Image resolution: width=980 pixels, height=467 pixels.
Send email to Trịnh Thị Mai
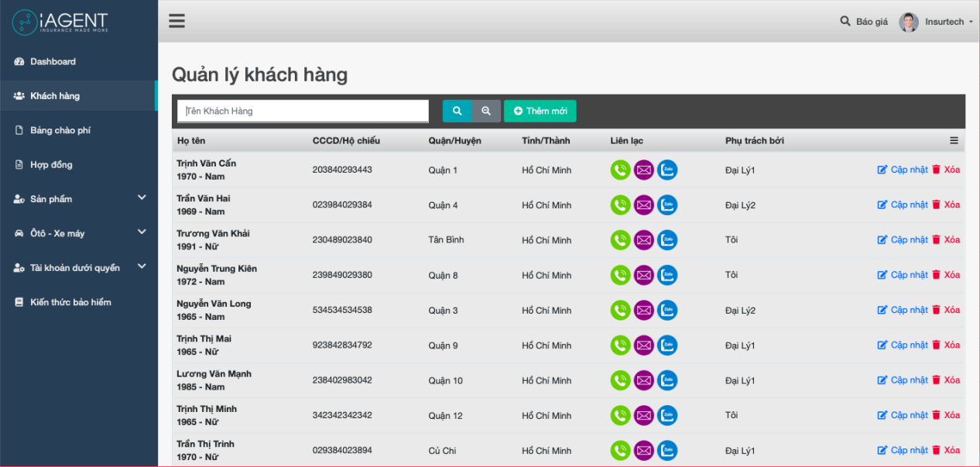(644, 345)
